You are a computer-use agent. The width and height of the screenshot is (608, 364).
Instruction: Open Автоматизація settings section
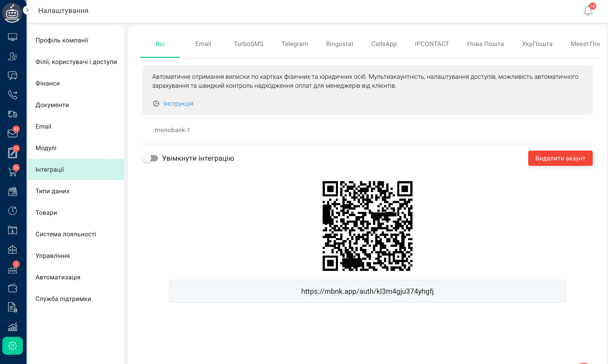[76, 277]
